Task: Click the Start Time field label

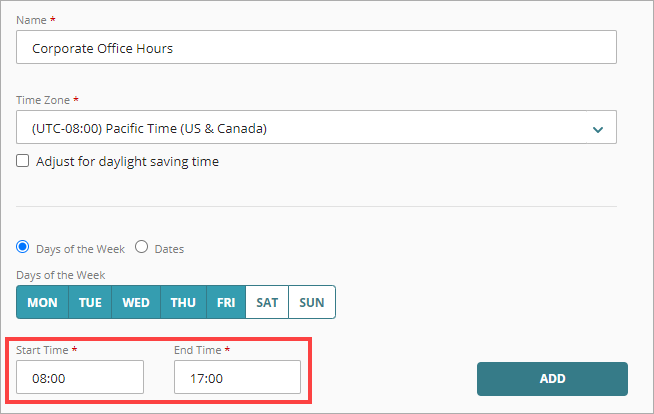Action: pyautogui.click(x=43, y=350)
